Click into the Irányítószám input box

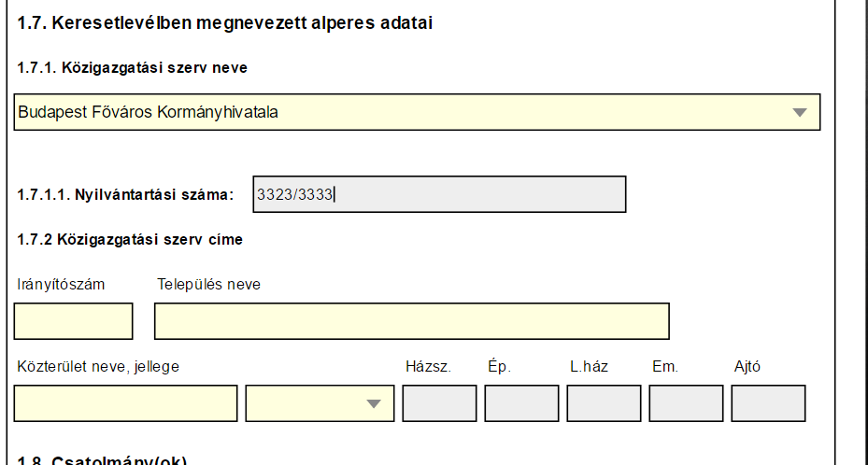click(x=73, y=321)
